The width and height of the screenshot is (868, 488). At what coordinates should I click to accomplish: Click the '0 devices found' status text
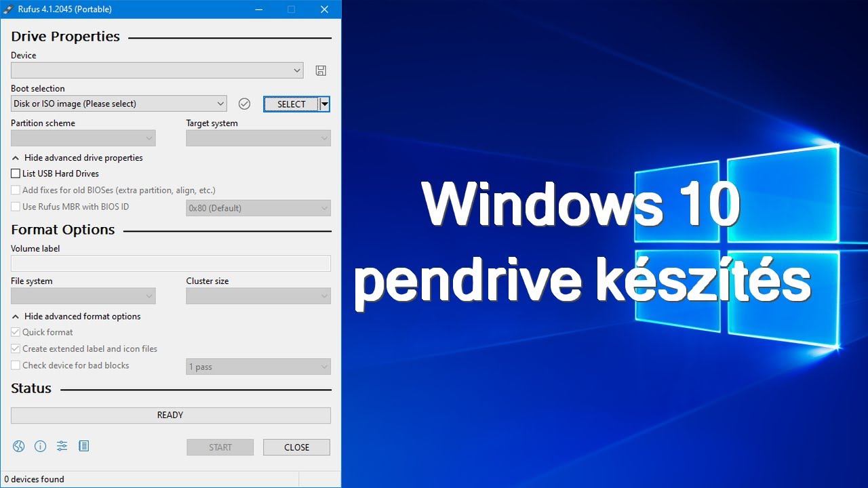[x=34, y=479]
